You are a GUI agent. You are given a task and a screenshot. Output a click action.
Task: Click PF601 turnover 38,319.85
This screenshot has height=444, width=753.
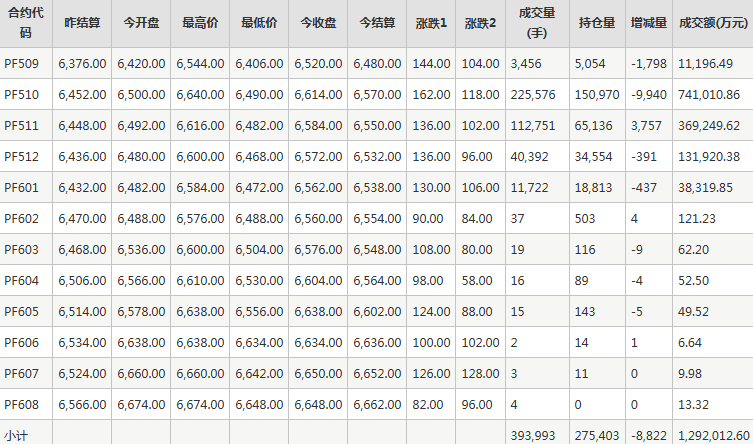pyautogui.click(x=705, y=187)
